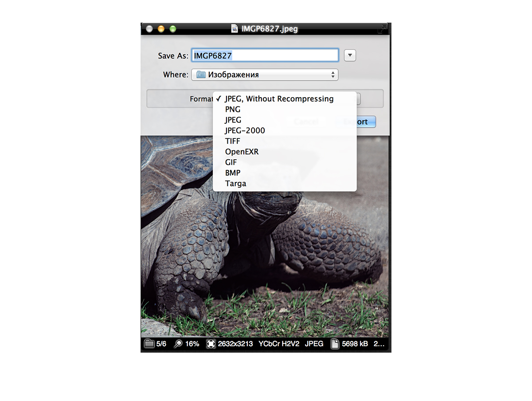Click the JPEG format label in status bar
Image resolution: width=532 pixels, height=401 pixels.
314,344
